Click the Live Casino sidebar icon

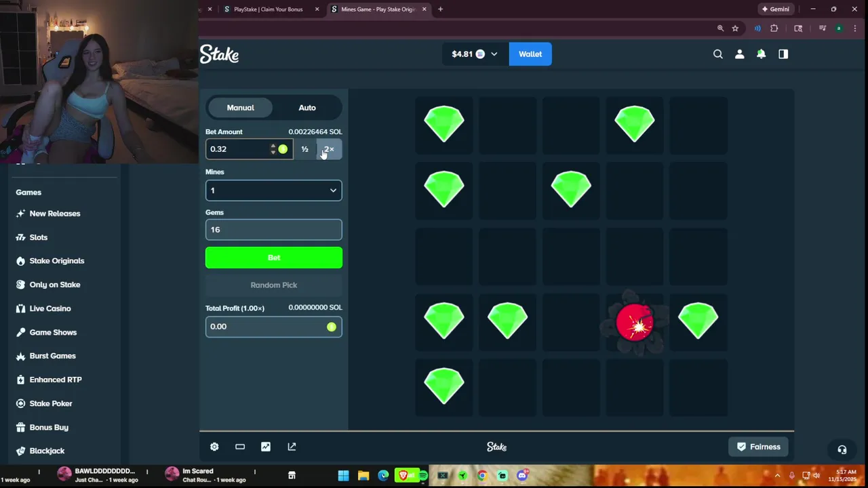(x=20, y=308)
